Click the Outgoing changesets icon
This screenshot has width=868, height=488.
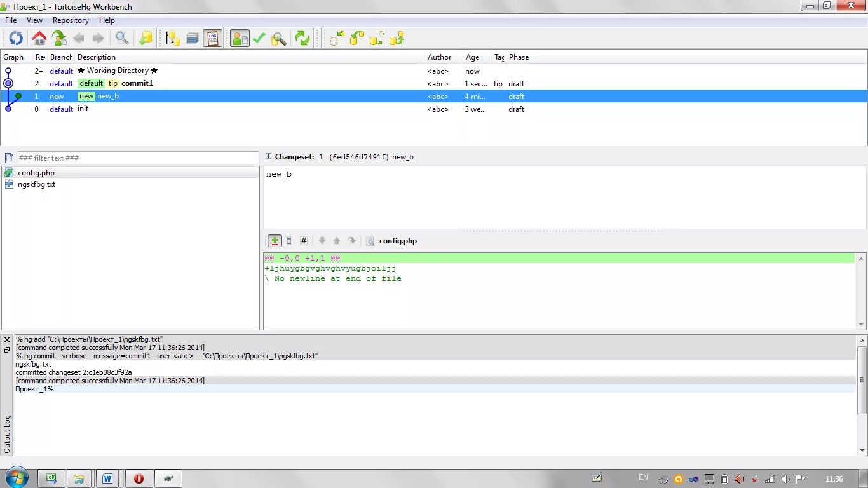tap(377, 39)
